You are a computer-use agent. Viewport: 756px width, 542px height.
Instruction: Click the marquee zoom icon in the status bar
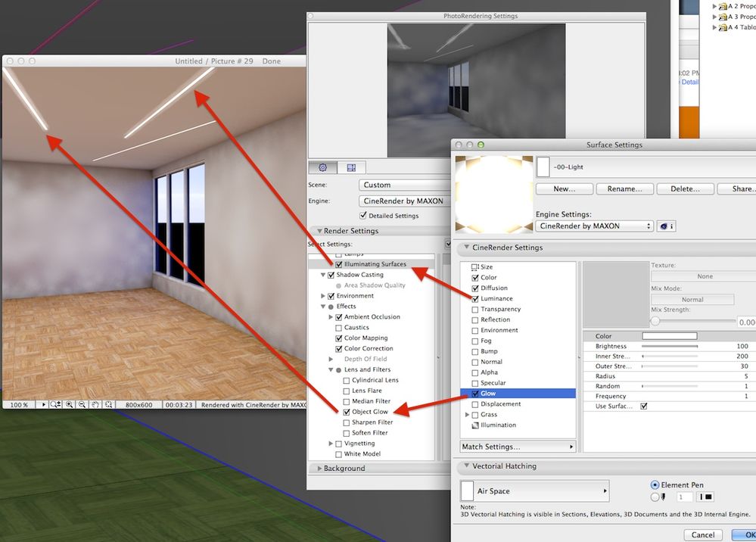tap(108, 403)
